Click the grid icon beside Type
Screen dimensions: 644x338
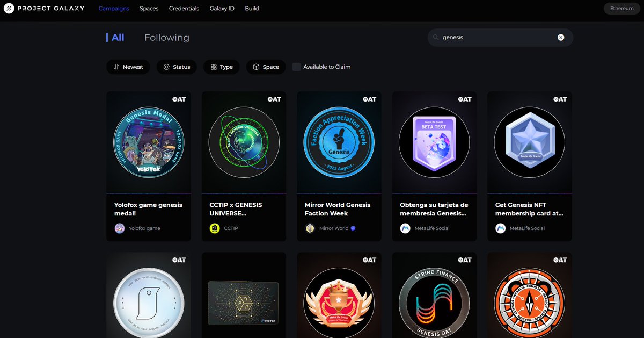click(x=214, y=67)
